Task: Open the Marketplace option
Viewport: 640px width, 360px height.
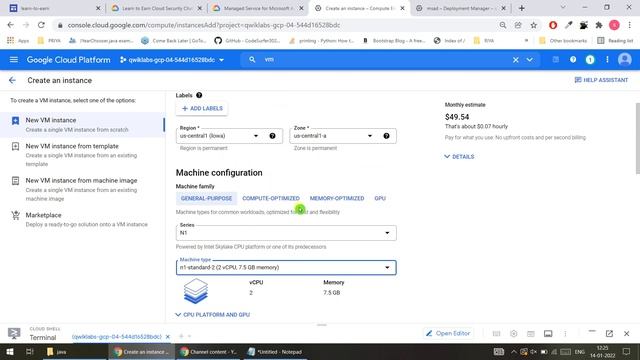Action: pyautogui.click(x=83, y=219)
